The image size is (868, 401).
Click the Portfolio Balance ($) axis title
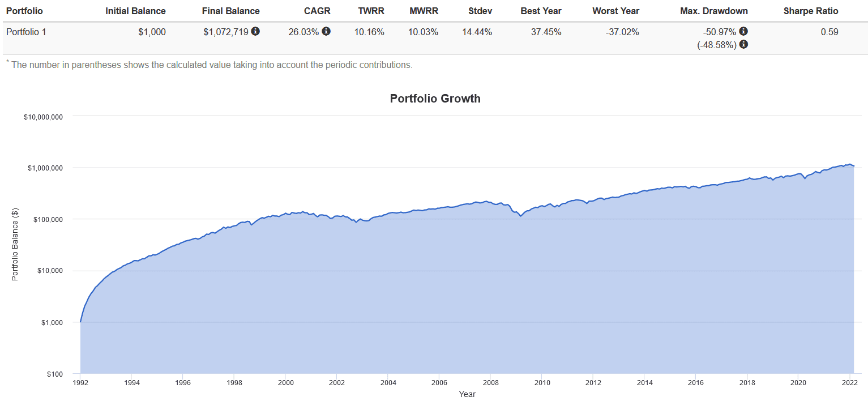click(x=15, y=245)
